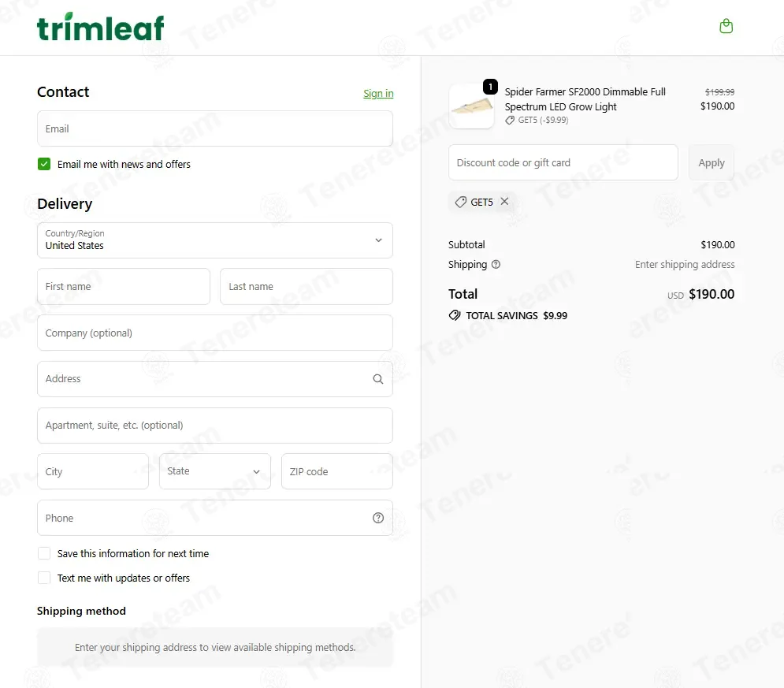Click the Spider Farmer product thumbnail
The height and width of the screenshot is (688, 784).
click(x=471, y=106)
